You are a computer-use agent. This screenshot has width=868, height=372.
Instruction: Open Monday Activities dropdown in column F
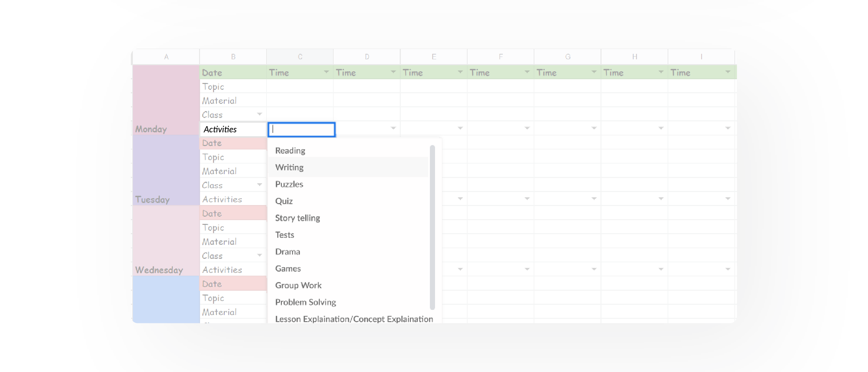527,128
